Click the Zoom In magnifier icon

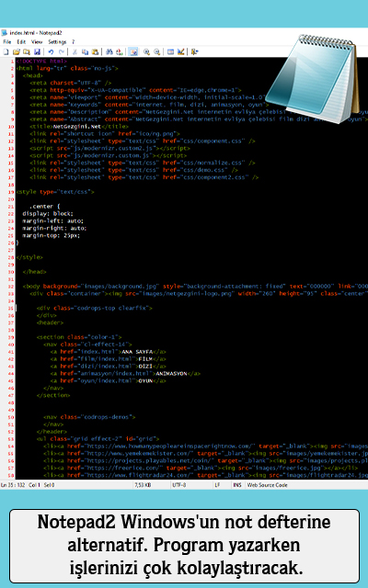pos(146,51)
